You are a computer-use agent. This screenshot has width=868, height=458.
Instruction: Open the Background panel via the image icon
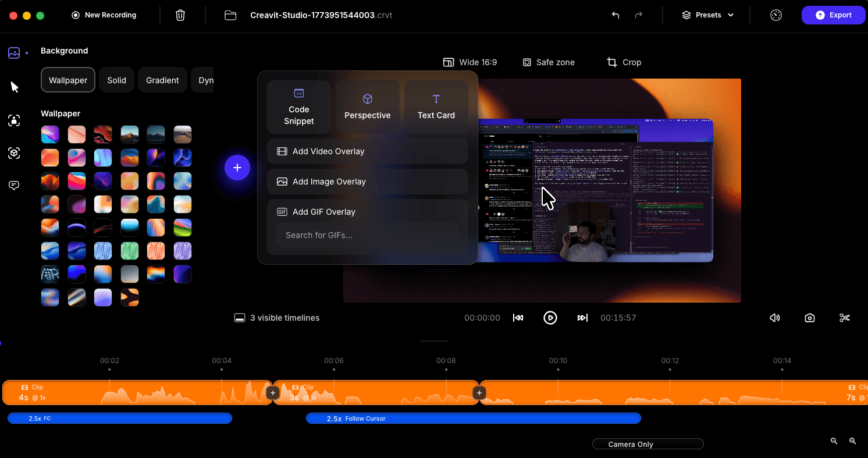14,52
